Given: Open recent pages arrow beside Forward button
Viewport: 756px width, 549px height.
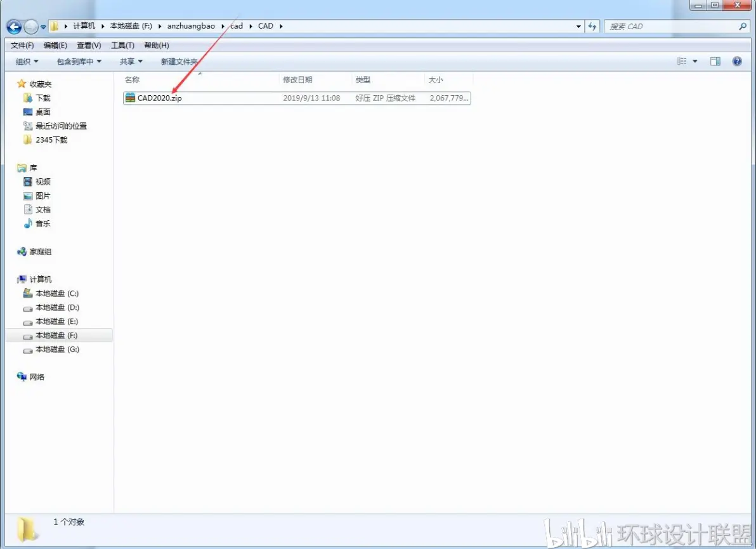Looking at the screenshot, I should 43,27.
